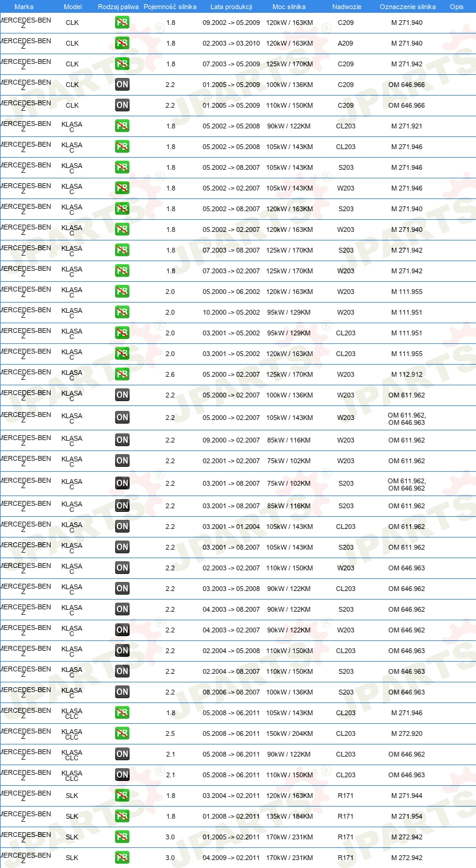Select the 2.5 engine capacity cell
This screenshot has height=868, width=476.
pos(170,733)
